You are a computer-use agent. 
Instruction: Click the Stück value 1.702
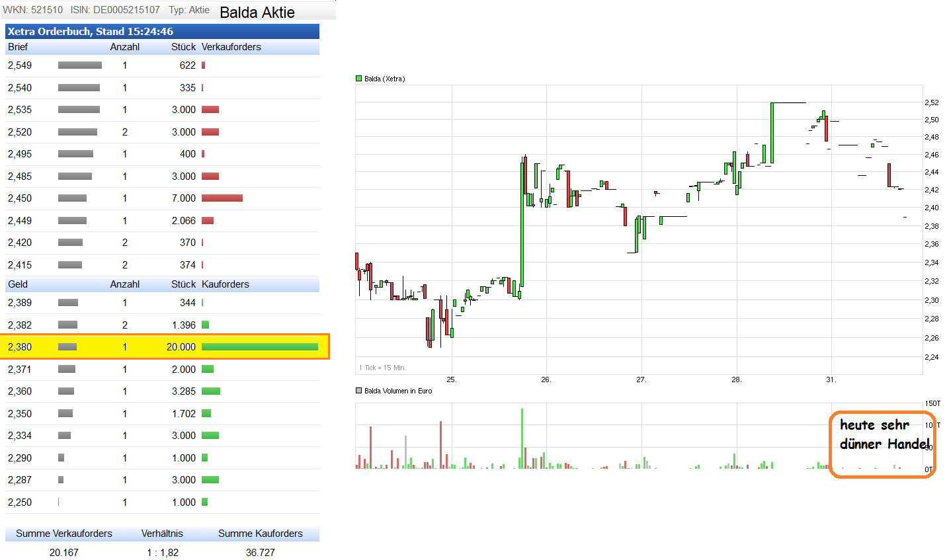(x=184, y=414)
